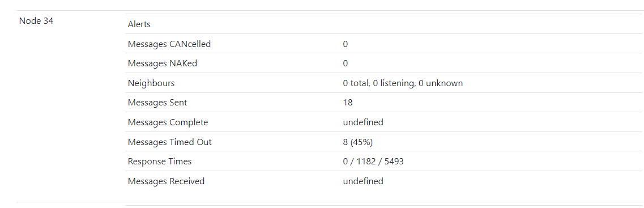The width and height of the screenshot is (644, 208).
Task: Click the Messages NAKed value 0
Action: pyautogui.click(x=346, y=63)
